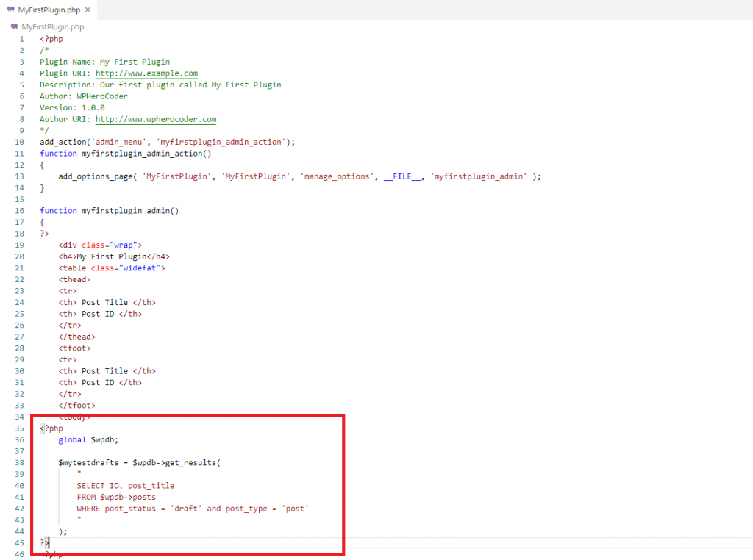753x560 pixels.
Task: Place cursor on 'global $wpdb;' line
Action: 88,439
